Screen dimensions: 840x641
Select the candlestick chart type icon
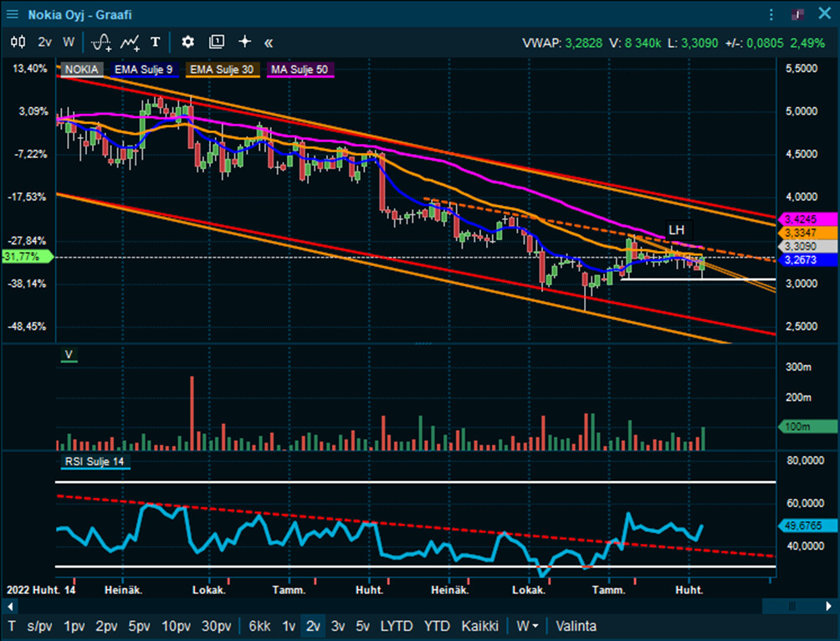pos(18,42)
